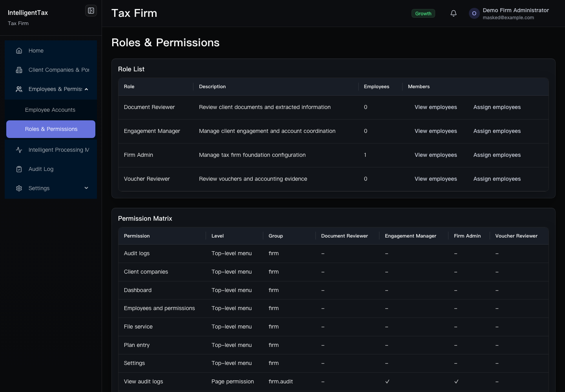Viewport: 565px width, 392px height.
Task: Collapse the sidebar with the panel icon
Action: pyautogui.click(x=91, y=11)
